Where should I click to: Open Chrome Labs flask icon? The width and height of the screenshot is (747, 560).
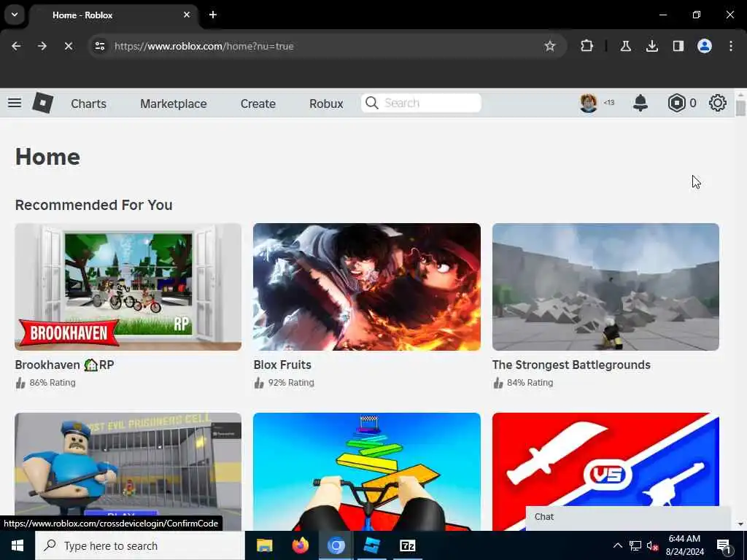[625, 46]
